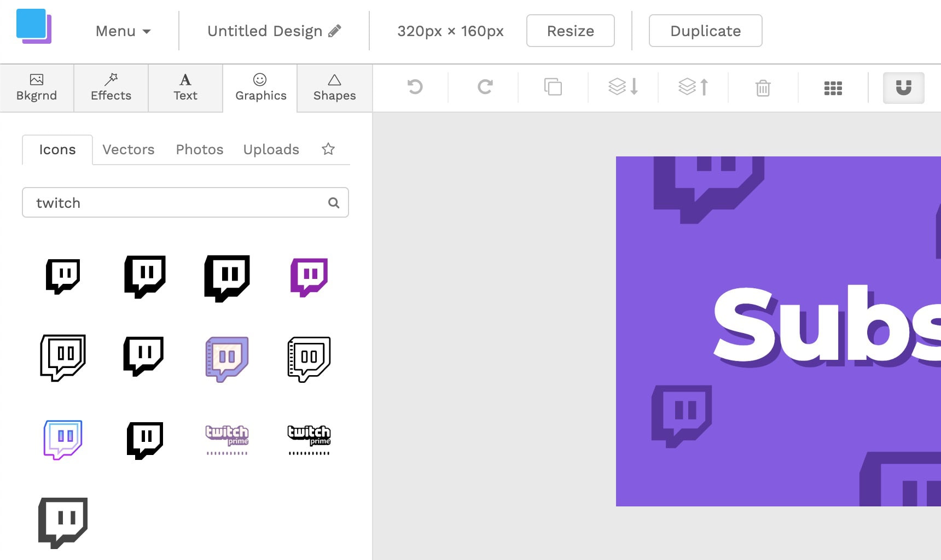Viewport: 941px width, 560px height.
Task: Edit the Untitled Design title pencil icon
Action: [335, 31]
